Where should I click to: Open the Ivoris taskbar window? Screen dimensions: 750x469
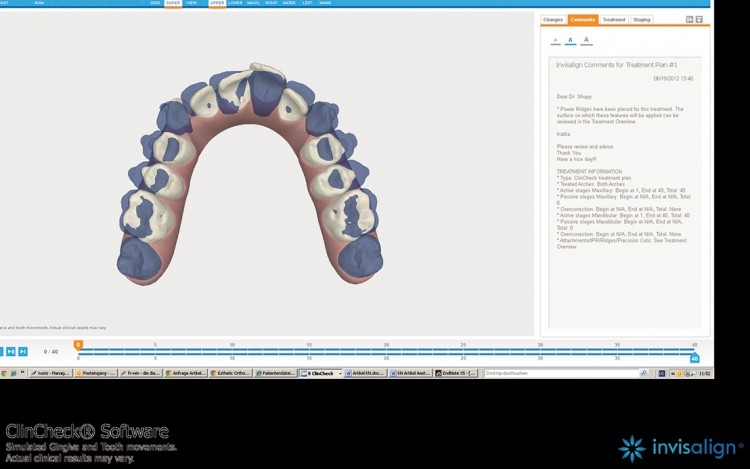(x=51, y=373)
